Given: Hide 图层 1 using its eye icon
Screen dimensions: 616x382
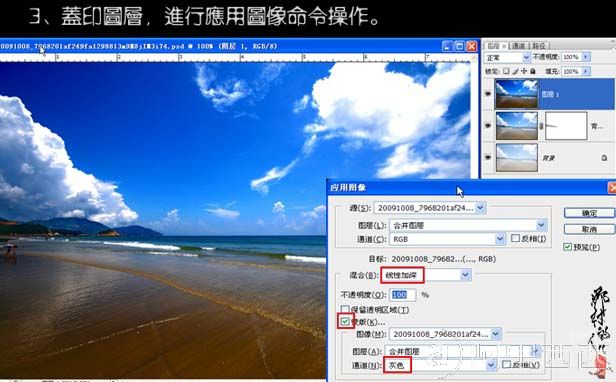Looking at the screenshot, I should pyautogui.click(x=488, y=94).
